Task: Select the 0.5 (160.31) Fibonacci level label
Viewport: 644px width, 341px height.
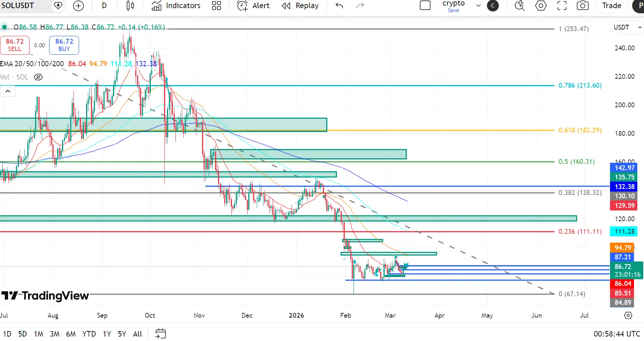Action: point(577,162)
